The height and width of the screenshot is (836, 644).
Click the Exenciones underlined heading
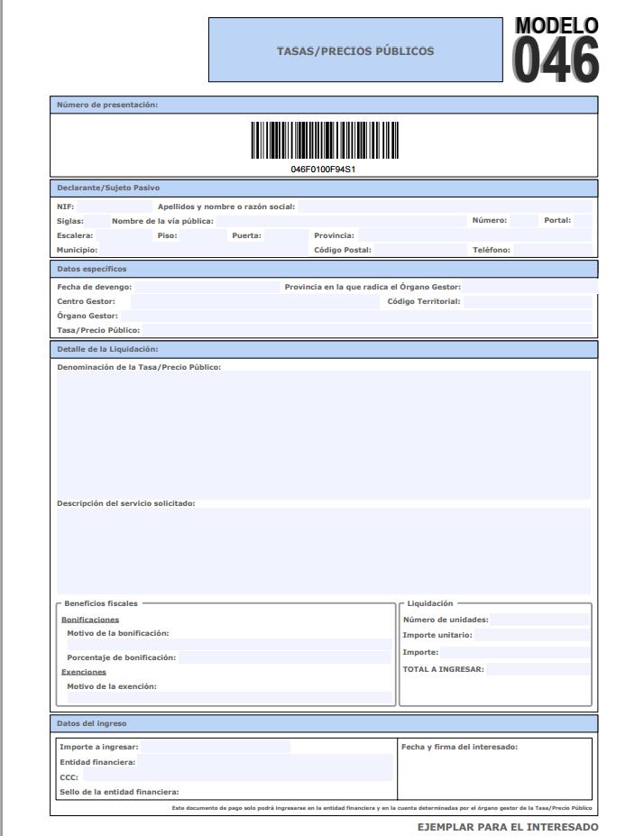click(x=84, y=673)
